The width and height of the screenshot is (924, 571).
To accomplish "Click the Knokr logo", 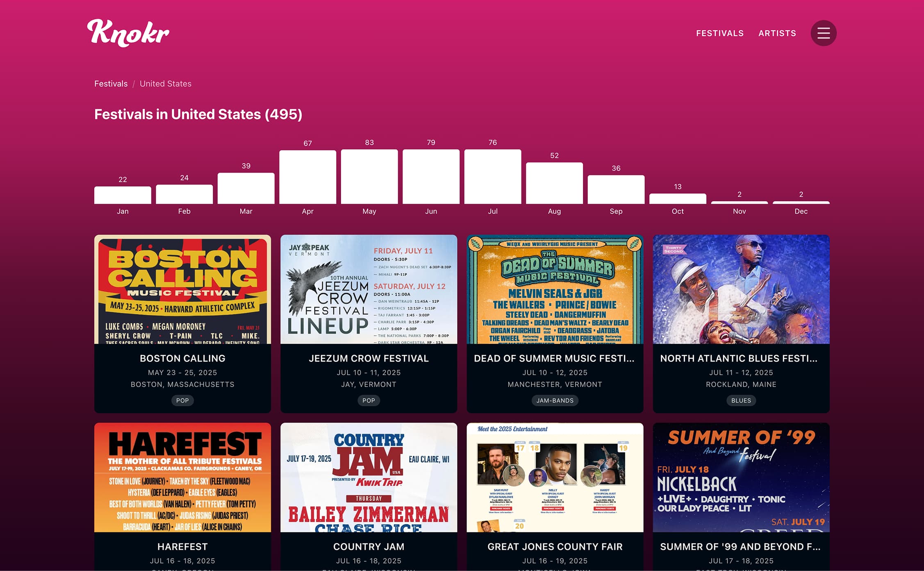I will [x=127, y=33].
